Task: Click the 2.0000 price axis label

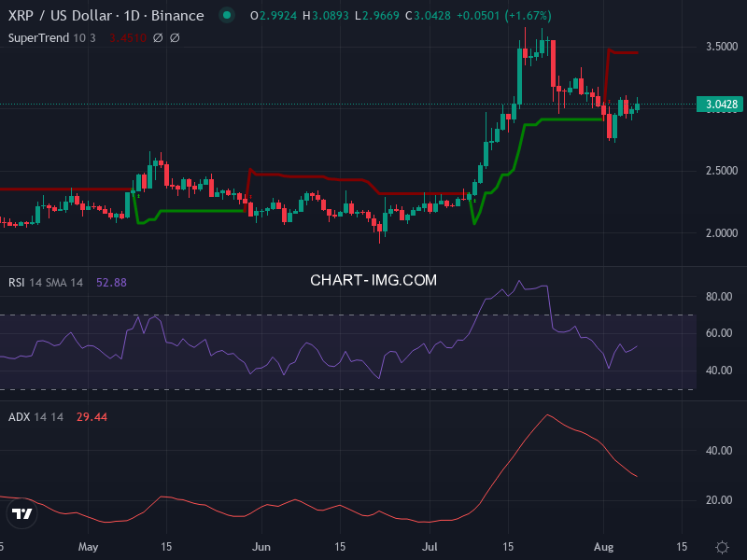Action: tap(721, 232)
